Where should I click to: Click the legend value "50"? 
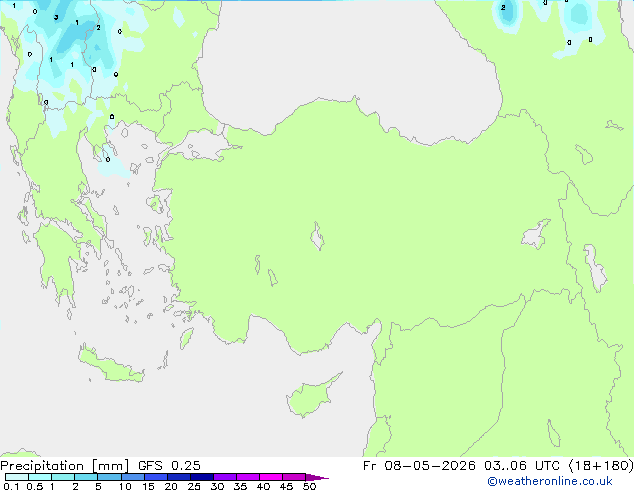tap(310, 486)
